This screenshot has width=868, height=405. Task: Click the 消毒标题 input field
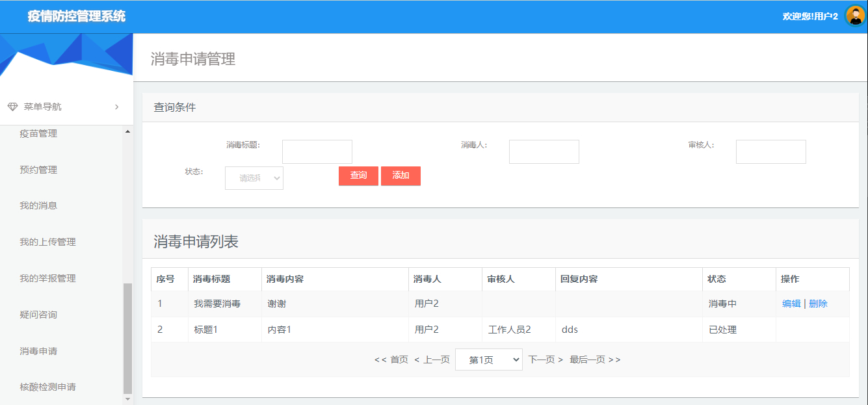[317, 151]
